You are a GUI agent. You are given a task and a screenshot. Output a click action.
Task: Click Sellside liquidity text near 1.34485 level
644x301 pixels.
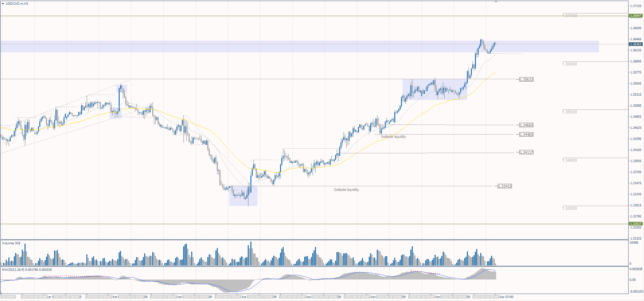pyautogui.click(x=393, y=137)
